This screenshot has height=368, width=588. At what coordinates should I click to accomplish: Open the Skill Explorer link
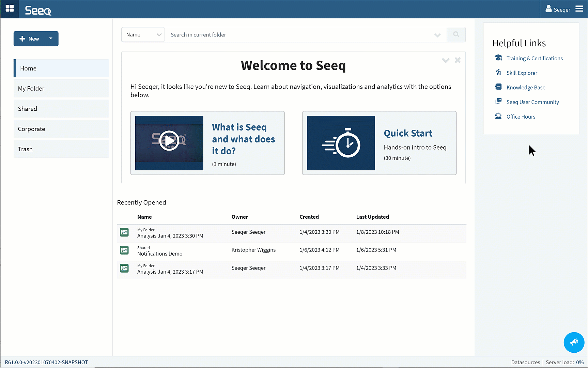click(x=522, y=73)
